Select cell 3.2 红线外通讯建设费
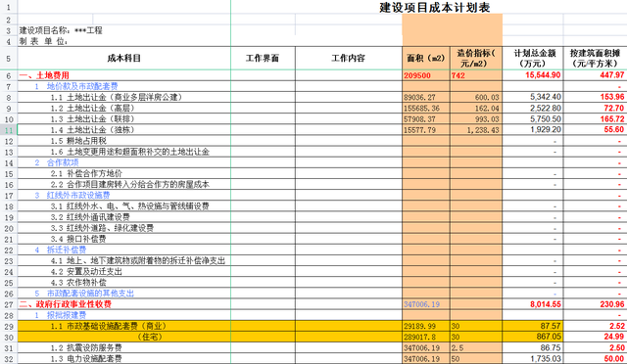 [x=124, y=217]
